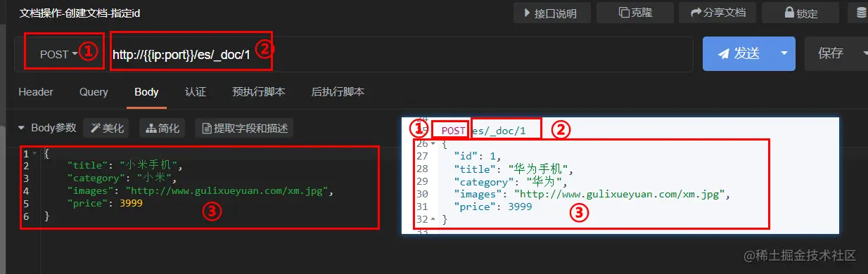The image size is (868, 274).
Task: Click the 保存 save button
Action: click(x=831, y=53)
